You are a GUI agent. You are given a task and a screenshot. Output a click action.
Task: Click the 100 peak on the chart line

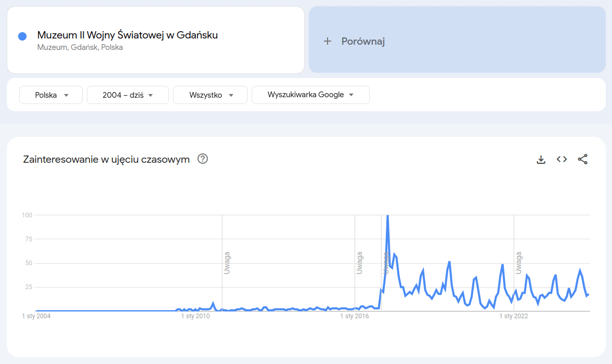tap(387, 216)
